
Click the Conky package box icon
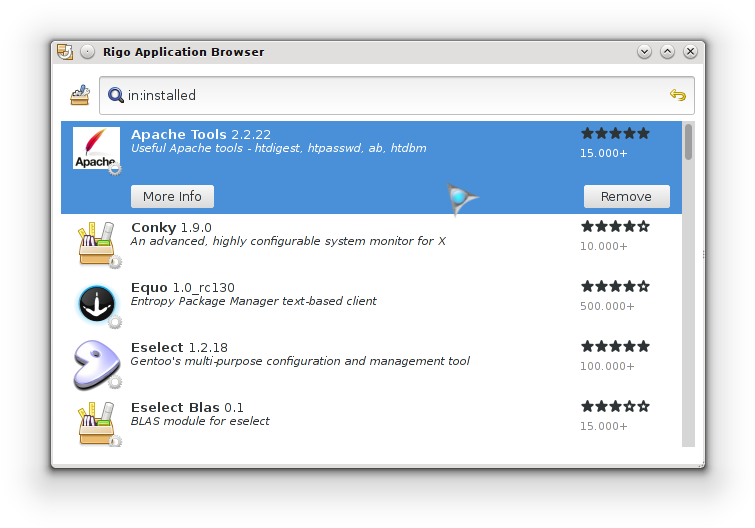[x=96, y=243]
